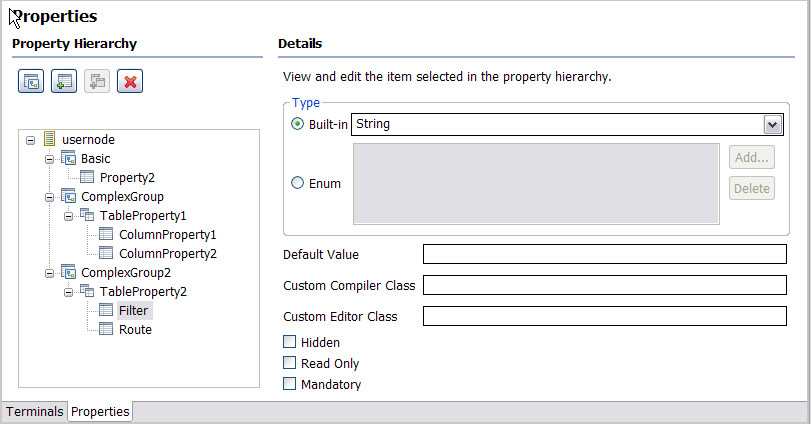Collapse the ComplexGroup node
Screen dimensions: 811x424
[x=49, y=197]
